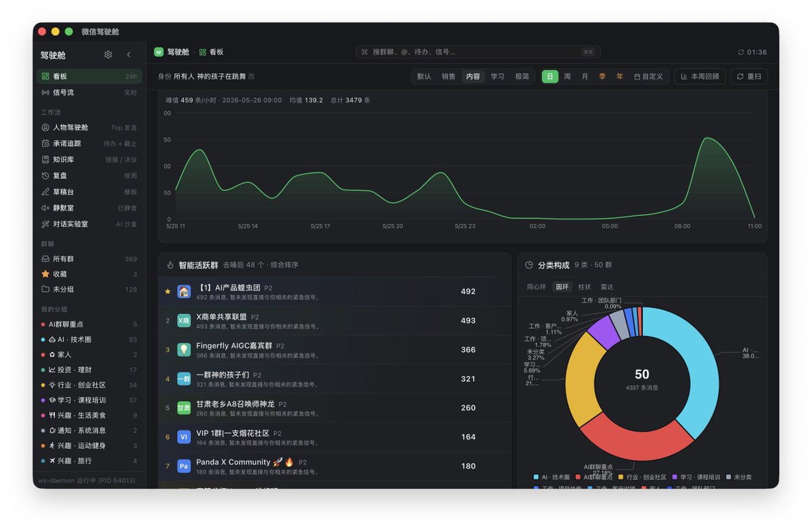Image resolution: width=812 pixels, height=532 pixels.
Task: Open 看板 in the sidebar
Action: pos(89,76)
